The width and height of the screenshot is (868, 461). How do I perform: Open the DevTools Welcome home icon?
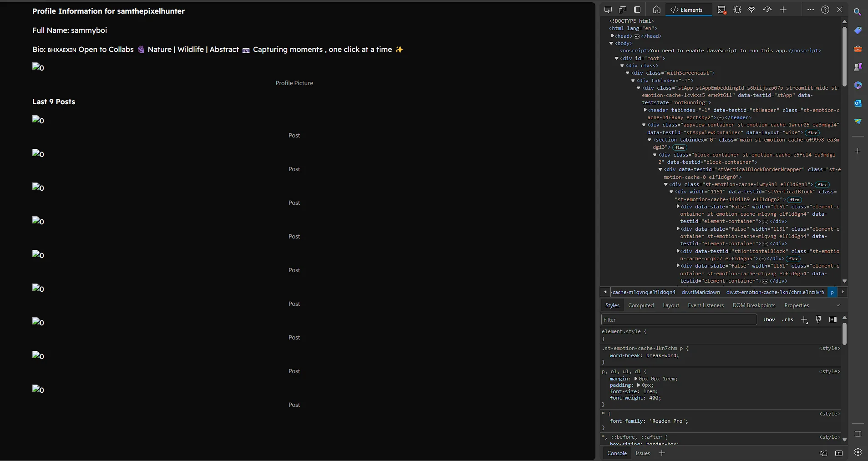(656, 10)
